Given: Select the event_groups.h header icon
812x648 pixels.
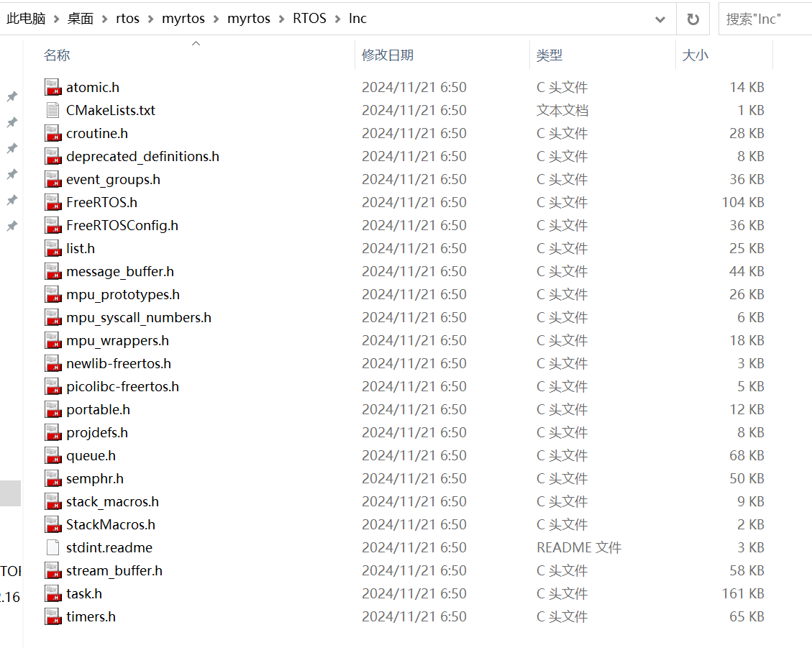Looking at the screenshot, I should click(53, 179).
